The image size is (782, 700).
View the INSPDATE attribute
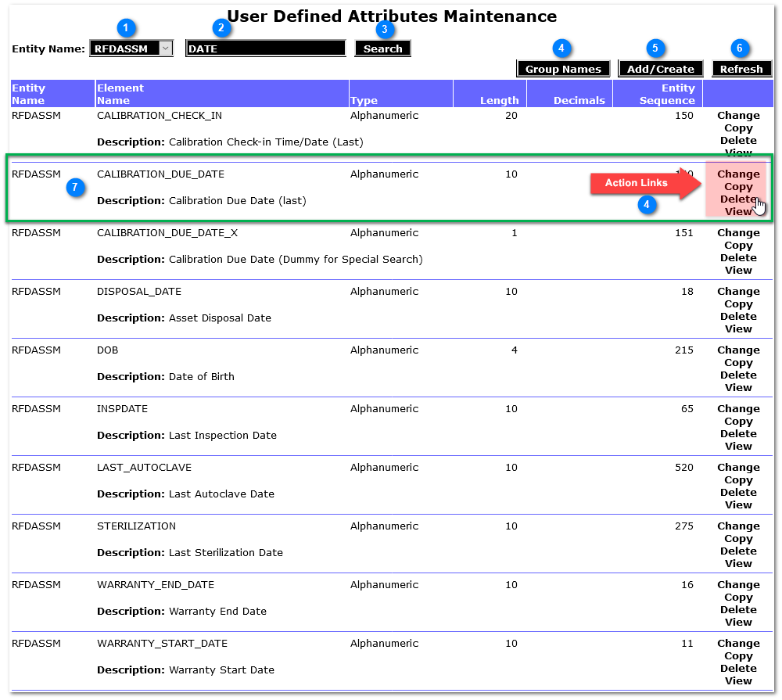tap(738, 446)
